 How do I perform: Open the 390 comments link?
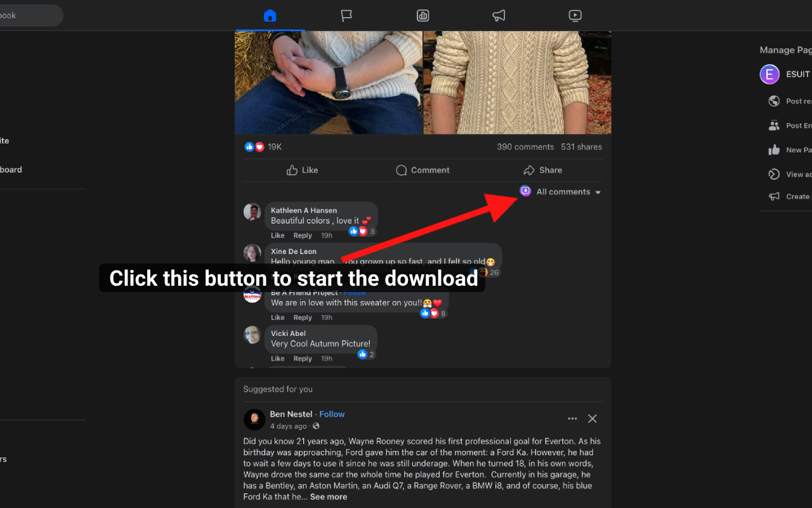tap(525, 147)
